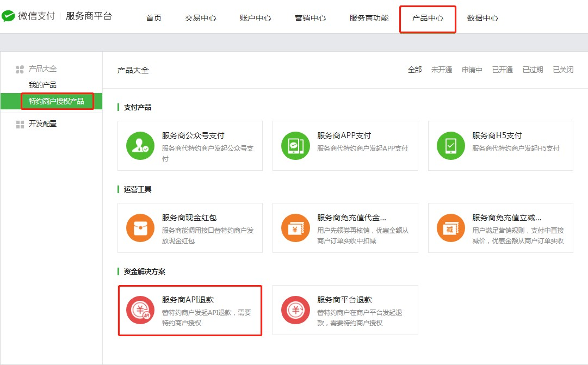Open the 服务商免充值代金... product title

[x=351, y=218]
